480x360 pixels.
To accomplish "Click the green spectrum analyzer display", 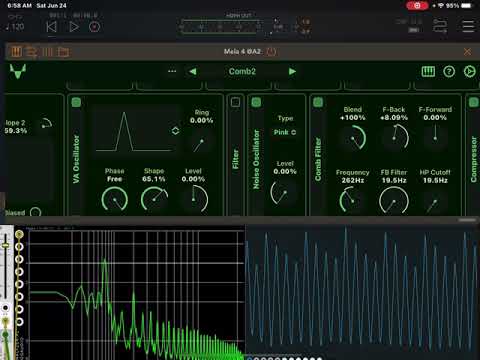I will (137, 293).
